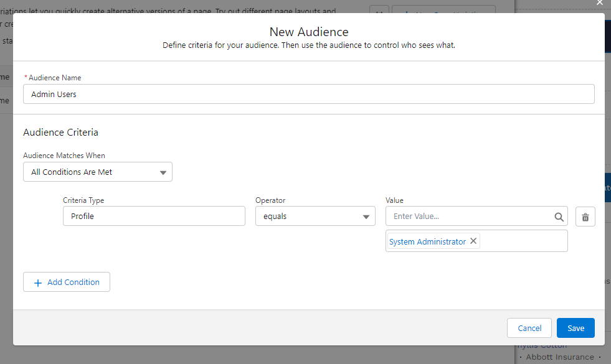The image size is (611, 364).
Task: Open the equals Operator dropdown
Action: click(x=315, y=216)
